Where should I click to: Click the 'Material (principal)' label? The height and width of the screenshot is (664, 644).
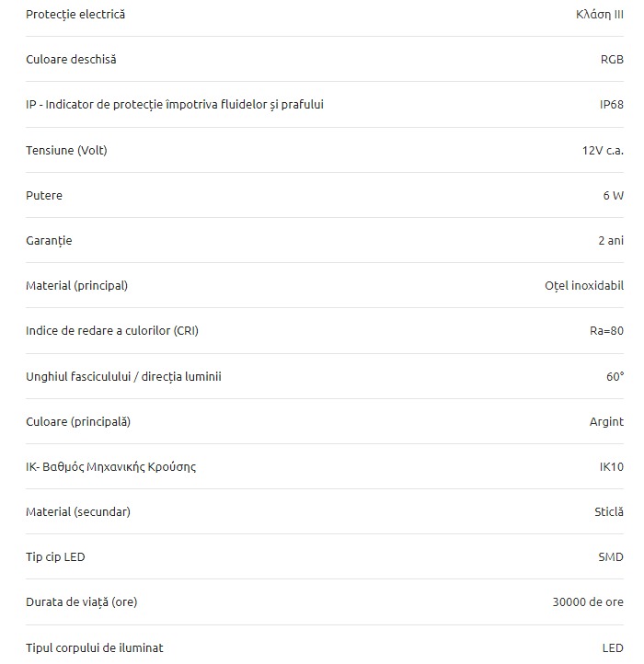(76, 286)
